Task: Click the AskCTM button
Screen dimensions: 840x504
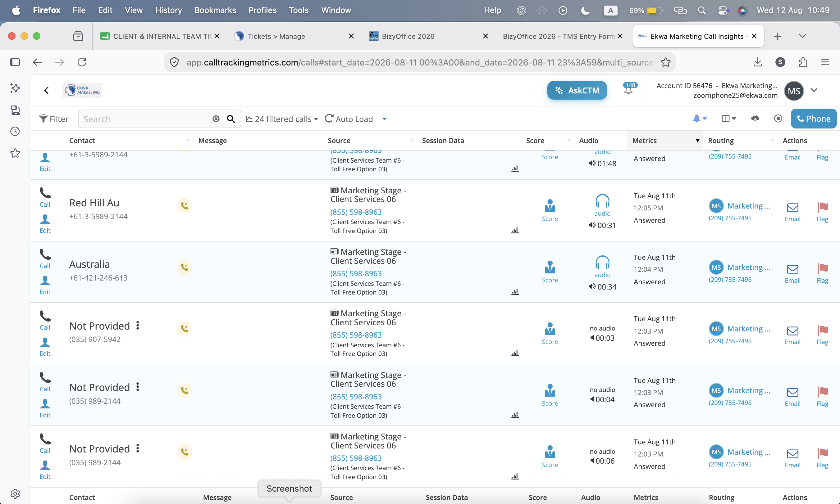Action: coord(577,90)
